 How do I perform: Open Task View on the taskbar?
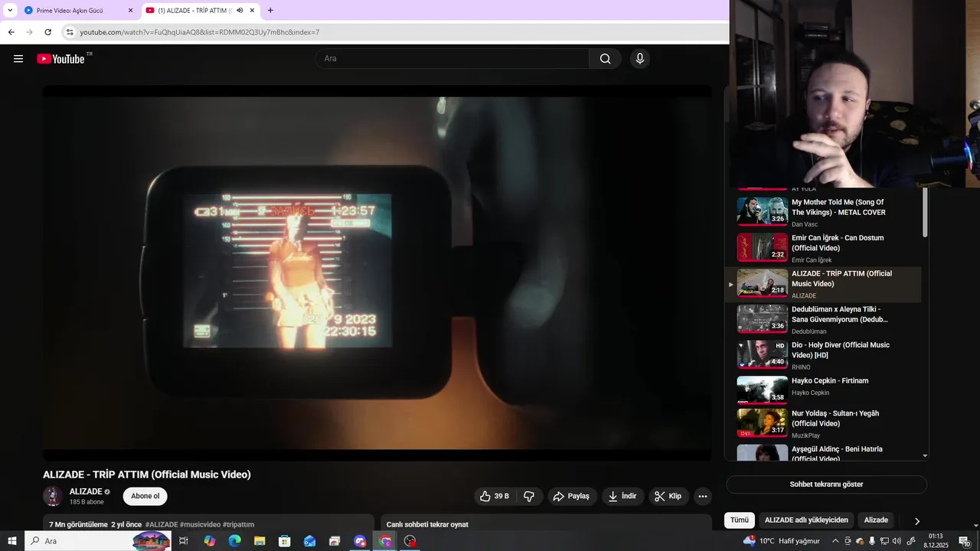click(184, 541)
